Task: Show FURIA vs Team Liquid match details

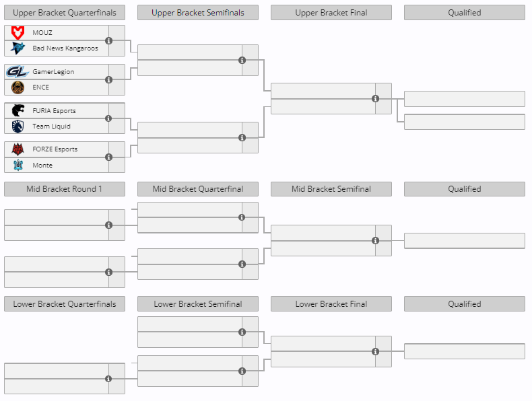Action: click(x=109, y=118)
